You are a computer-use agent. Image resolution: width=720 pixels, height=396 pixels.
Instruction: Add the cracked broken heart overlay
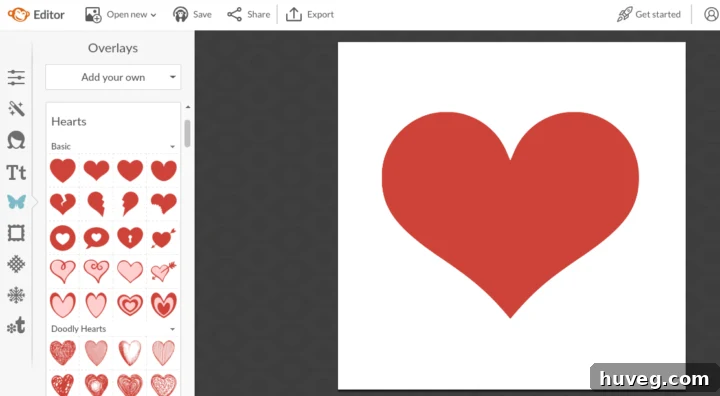(62, 204)
